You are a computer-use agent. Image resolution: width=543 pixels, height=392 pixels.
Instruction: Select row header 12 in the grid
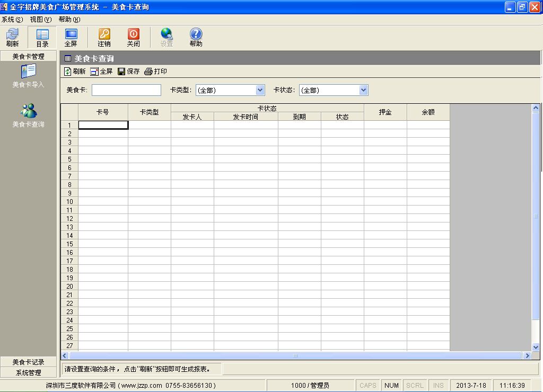coord(69,219)
